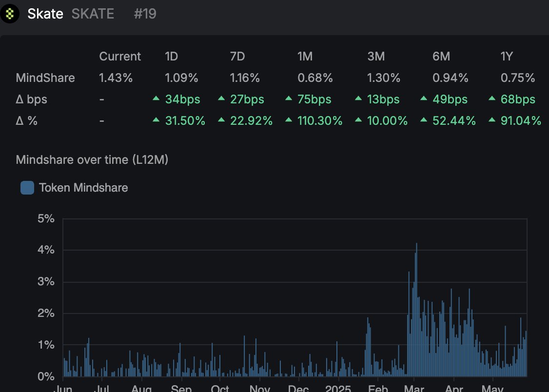Toggle the Token Mindshare legend label
The height and width of the screenshot is (392, 549).
coord(83,188)
